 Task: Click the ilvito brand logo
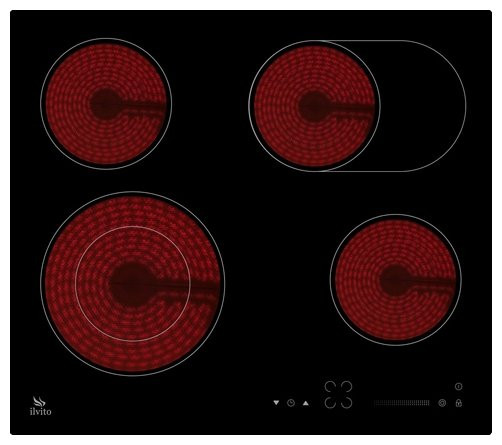pos(40,406)
